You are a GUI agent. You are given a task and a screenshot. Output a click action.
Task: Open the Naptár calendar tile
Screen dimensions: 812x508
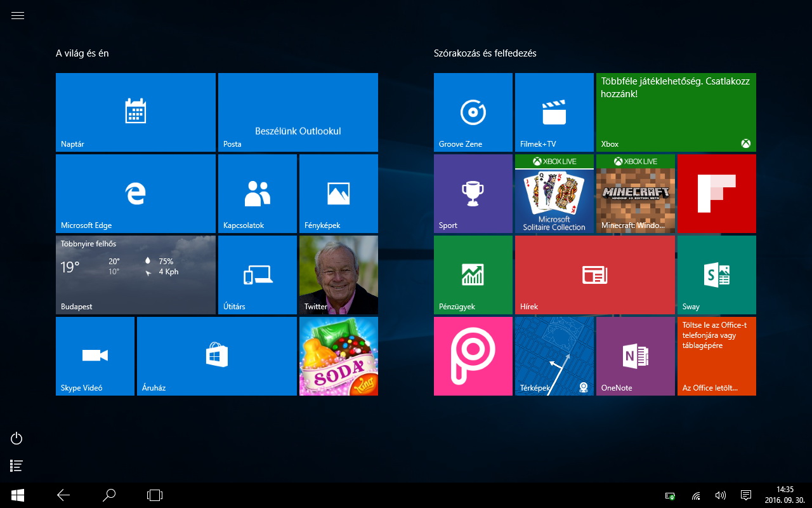point(136,112)
